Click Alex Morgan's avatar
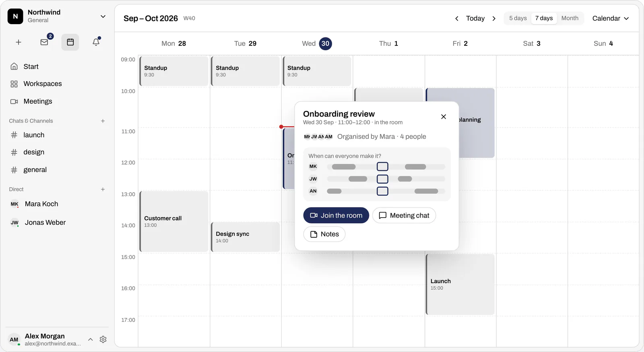 pos(14,340)
